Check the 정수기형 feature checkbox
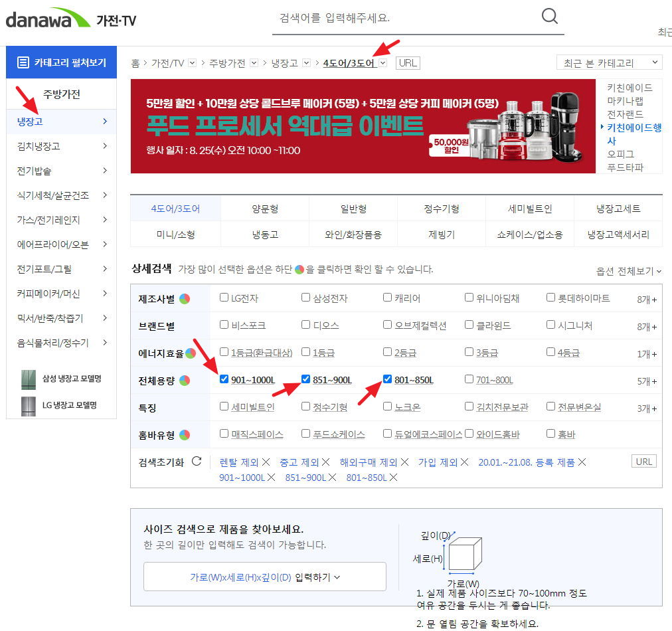 [305, 406]
